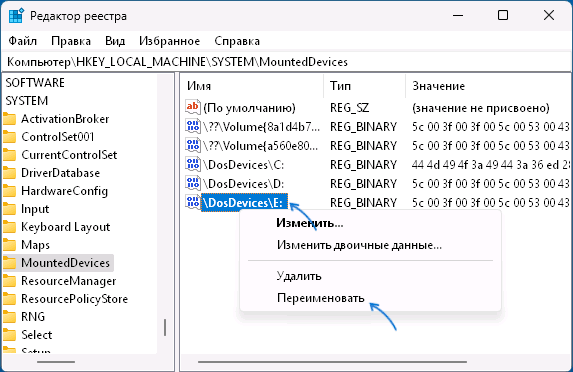
Task: Select the \DosDevices\D: value name
Action: [x=243, y=184]
